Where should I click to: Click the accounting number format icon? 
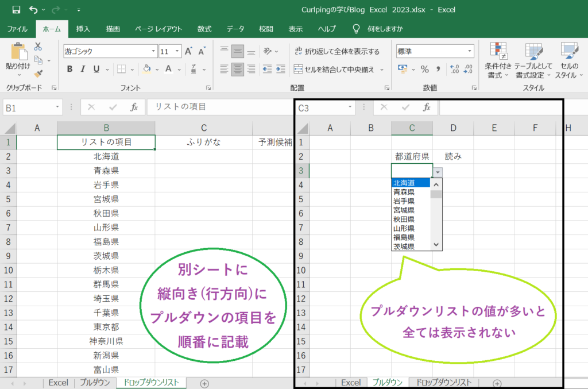[x=403, y=69]
